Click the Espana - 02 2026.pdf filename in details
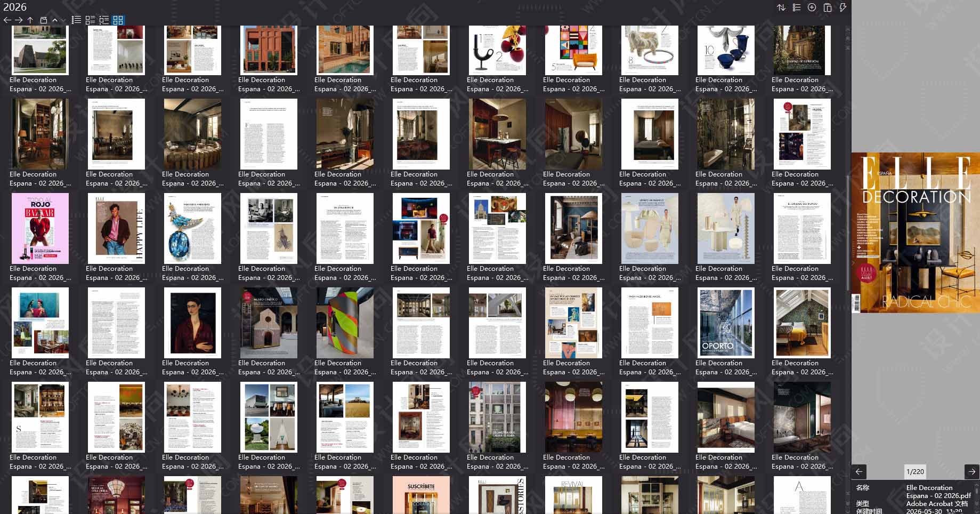This screenshot has width=980, height=514. coord(938,495)
